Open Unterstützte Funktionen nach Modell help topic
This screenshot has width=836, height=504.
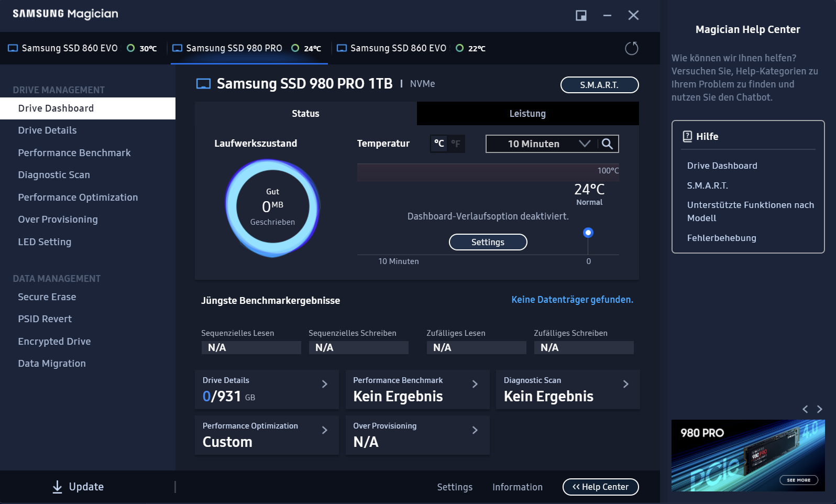point(750,212)
